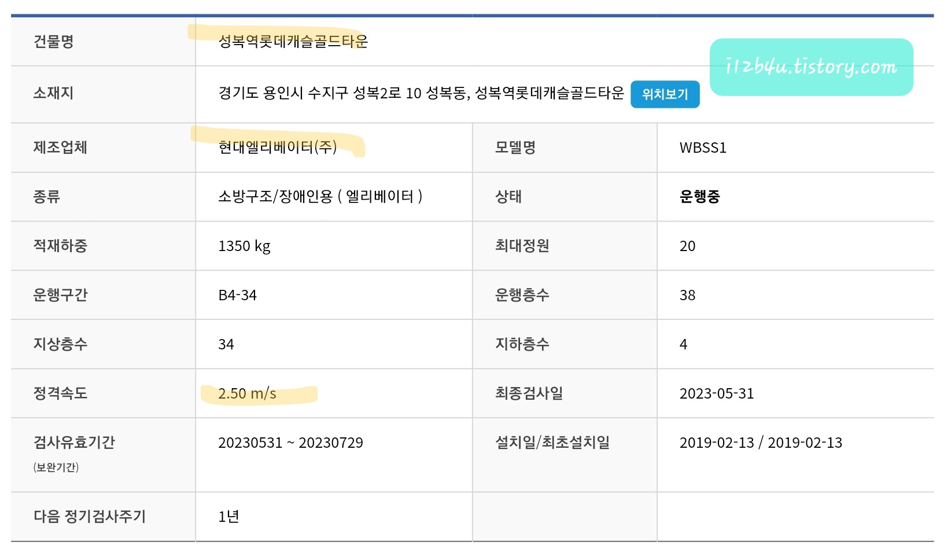
Task: Click the 건물명 label cell
Action: click(103, 42)
